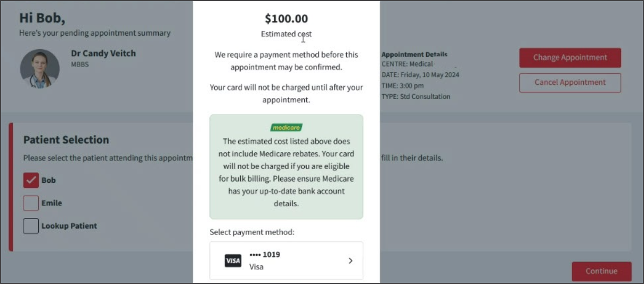Click the Bob patient name label
This screenshot has width=644, height=284.
pos(48,180)
